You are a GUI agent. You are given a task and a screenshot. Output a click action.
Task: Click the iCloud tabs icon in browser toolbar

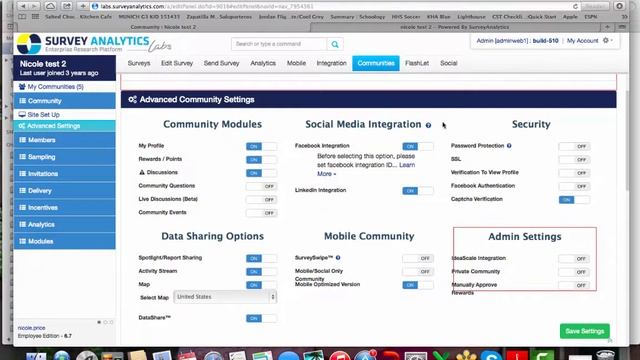click(50, 6)
